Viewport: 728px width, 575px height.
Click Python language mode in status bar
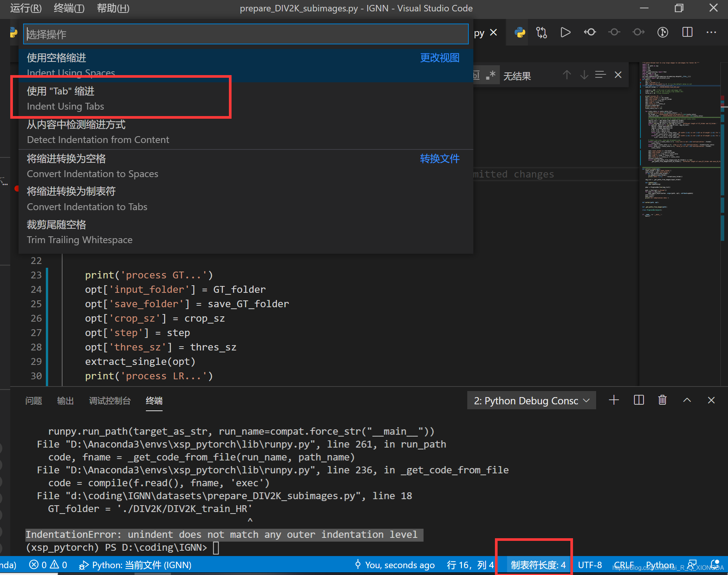(x=660, y=565)
